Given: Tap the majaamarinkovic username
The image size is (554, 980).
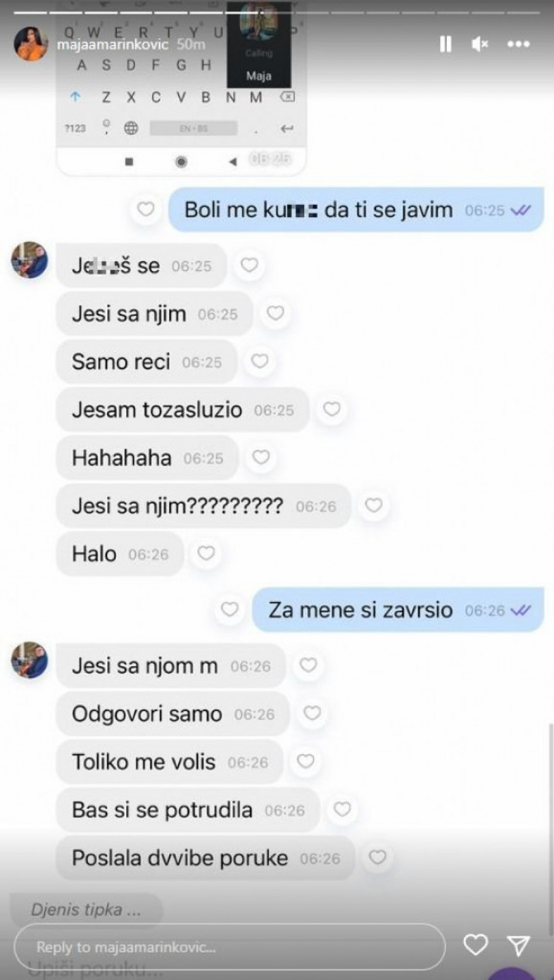Looking at the screenshot, I should (x=113, y=44).
